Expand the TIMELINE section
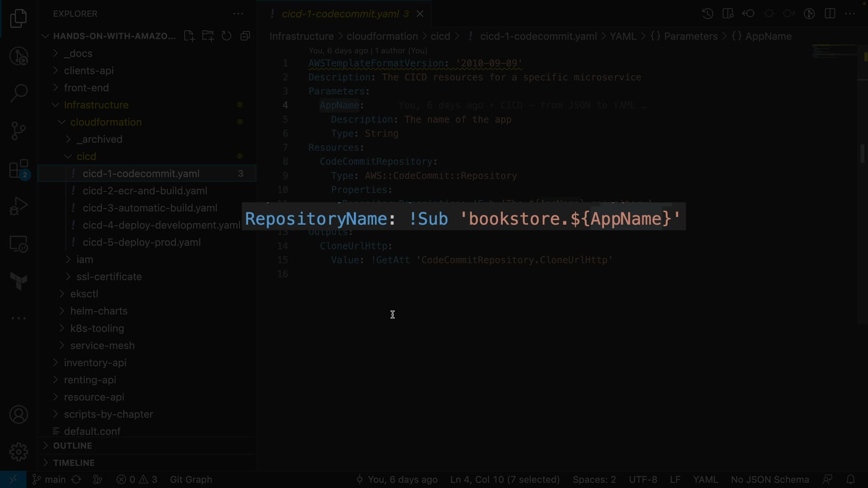This screenshot has width=868, height=488. tap(74, 463)
